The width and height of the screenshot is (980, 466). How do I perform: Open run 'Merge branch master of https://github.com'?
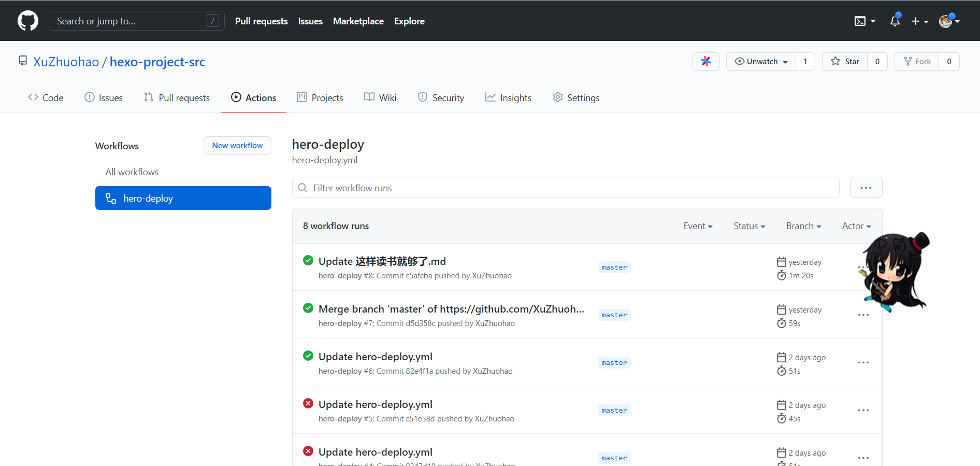point(451,309)
